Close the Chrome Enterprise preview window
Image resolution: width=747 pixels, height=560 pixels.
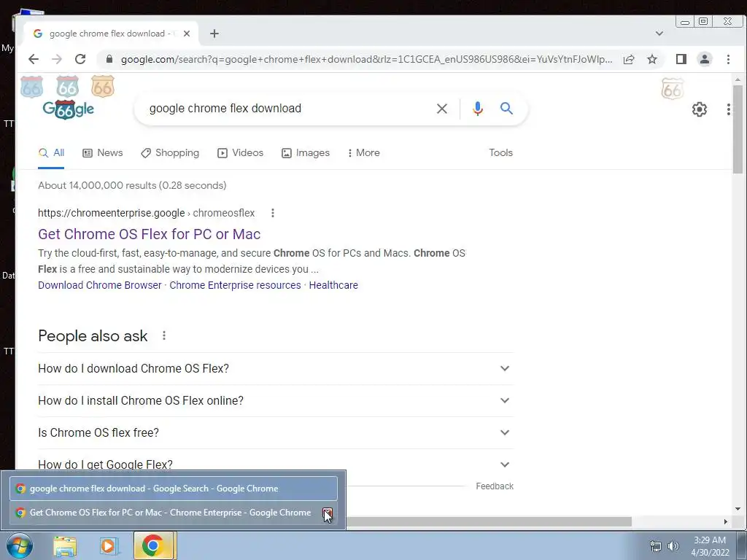point(328,513)
